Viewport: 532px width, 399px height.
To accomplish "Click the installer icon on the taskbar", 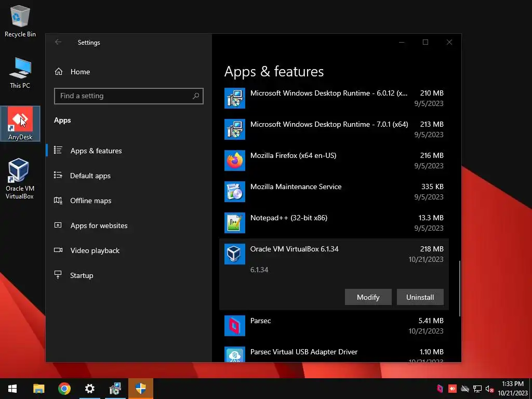I will (x=115, y=389).
